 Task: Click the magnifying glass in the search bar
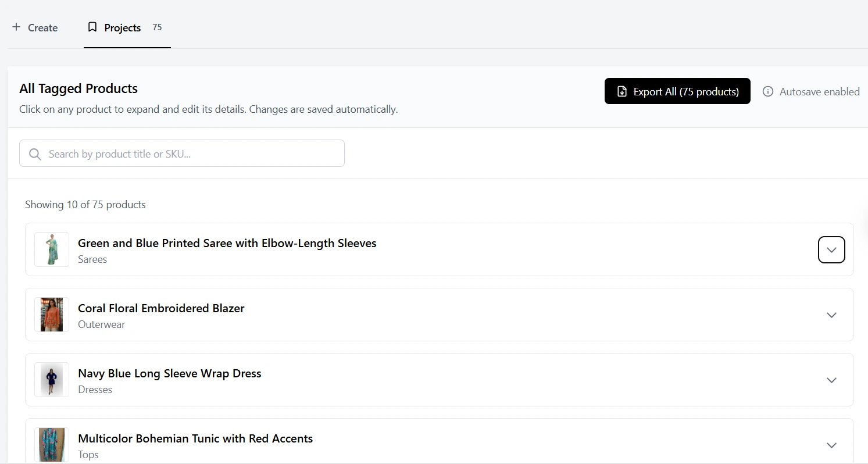click(x=34, y=154)
